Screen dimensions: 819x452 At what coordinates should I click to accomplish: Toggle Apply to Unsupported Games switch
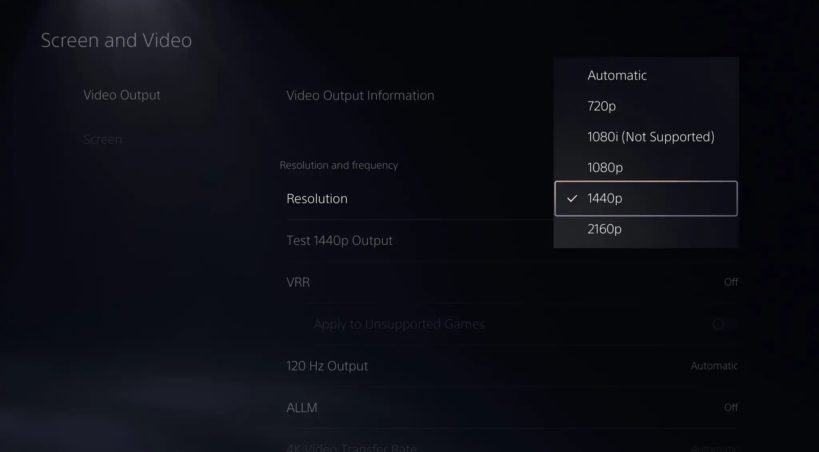tap(725, 324)
